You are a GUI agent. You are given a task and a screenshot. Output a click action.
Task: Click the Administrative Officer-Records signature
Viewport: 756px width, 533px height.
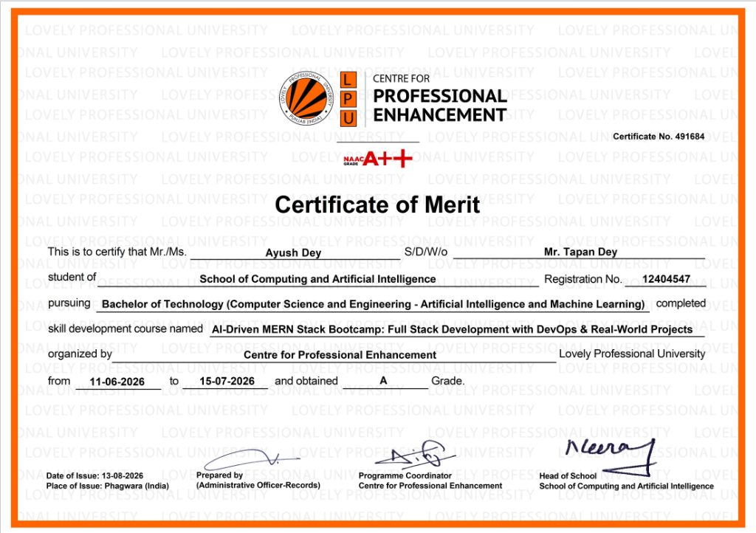point(252,458)
